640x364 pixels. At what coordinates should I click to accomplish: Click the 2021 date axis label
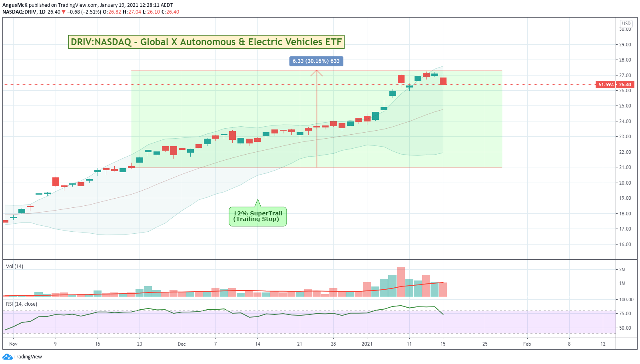pos(367,344)
